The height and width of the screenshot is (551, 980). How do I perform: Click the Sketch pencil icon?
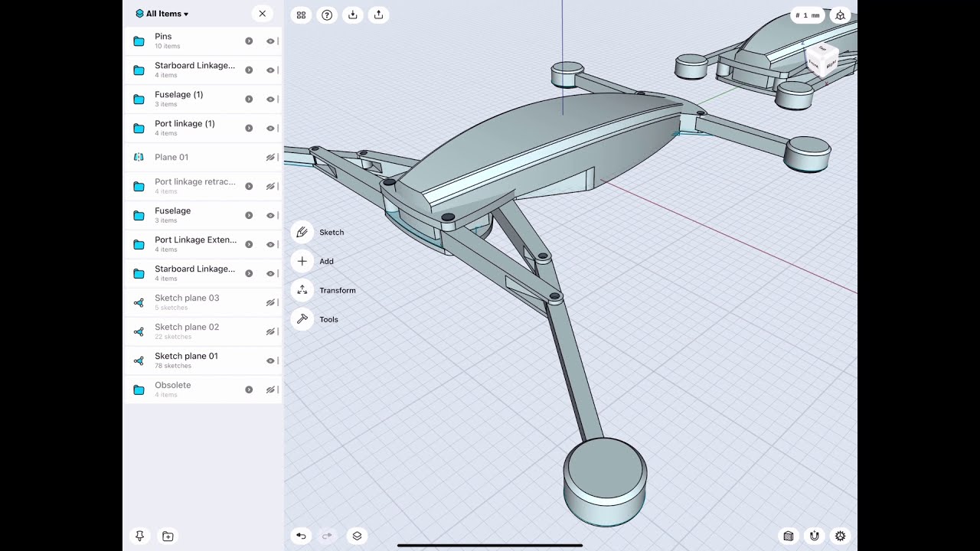click(x=302, y=232)
